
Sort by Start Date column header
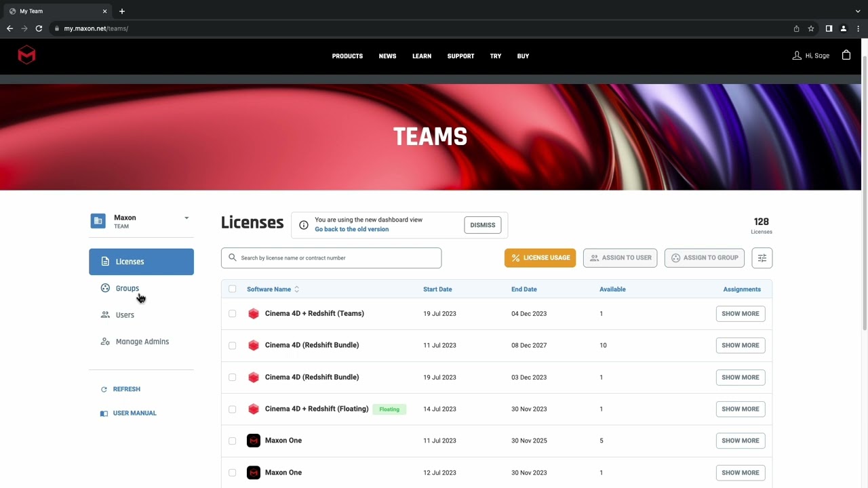coord(437,289)
